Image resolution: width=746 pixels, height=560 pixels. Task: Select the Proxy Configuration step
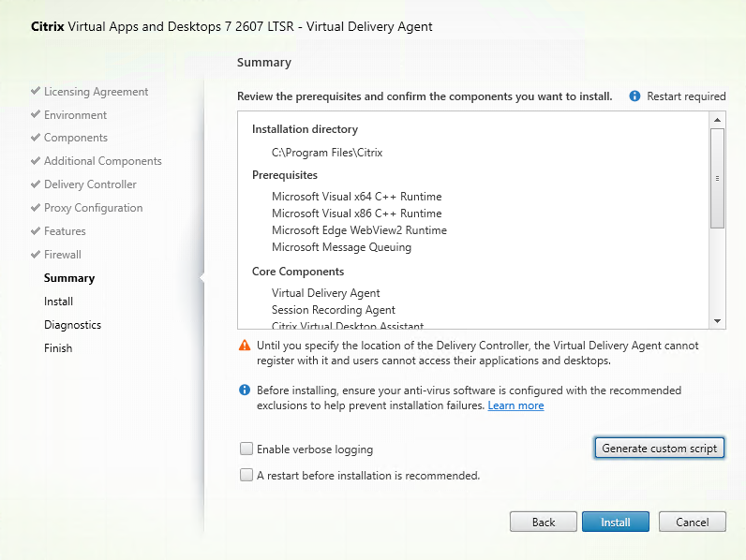(94, 208)
